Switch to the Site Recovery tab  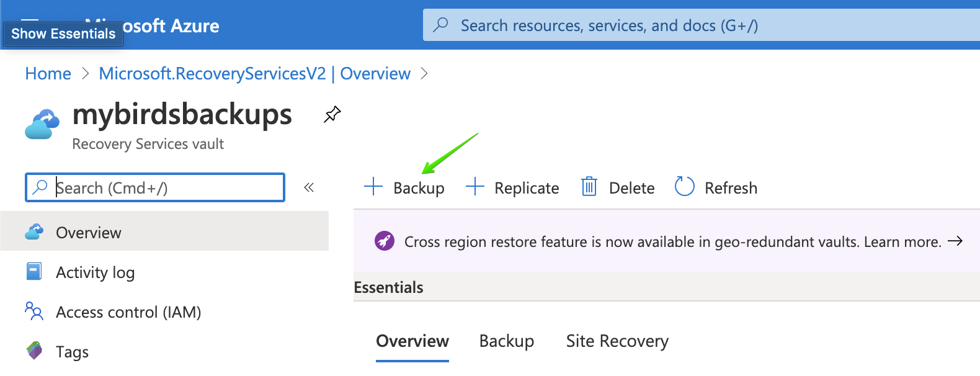point(617,341)
